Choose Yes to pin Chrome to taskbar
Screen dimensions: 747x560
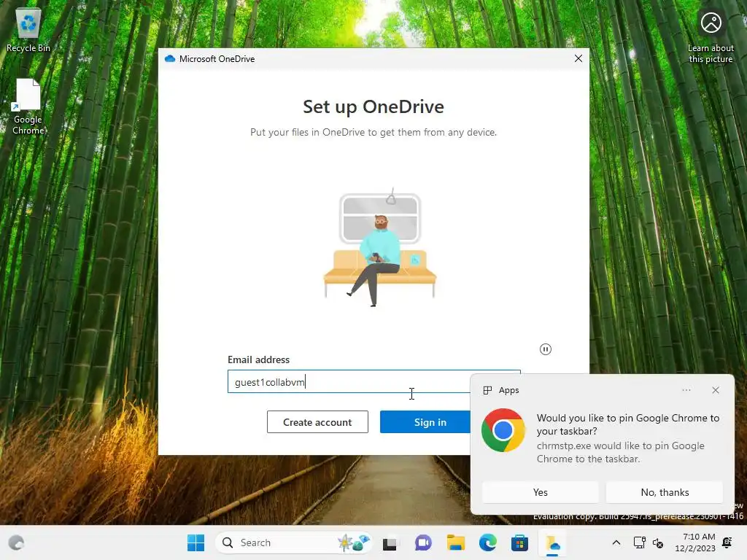pos(541,492)
